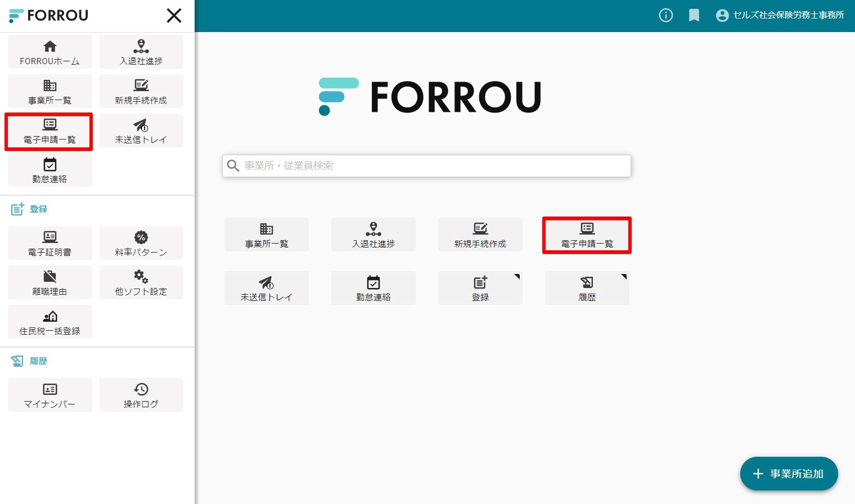
Task: Open 入退社進捗 tile in main area
Action: click(373, 235)
